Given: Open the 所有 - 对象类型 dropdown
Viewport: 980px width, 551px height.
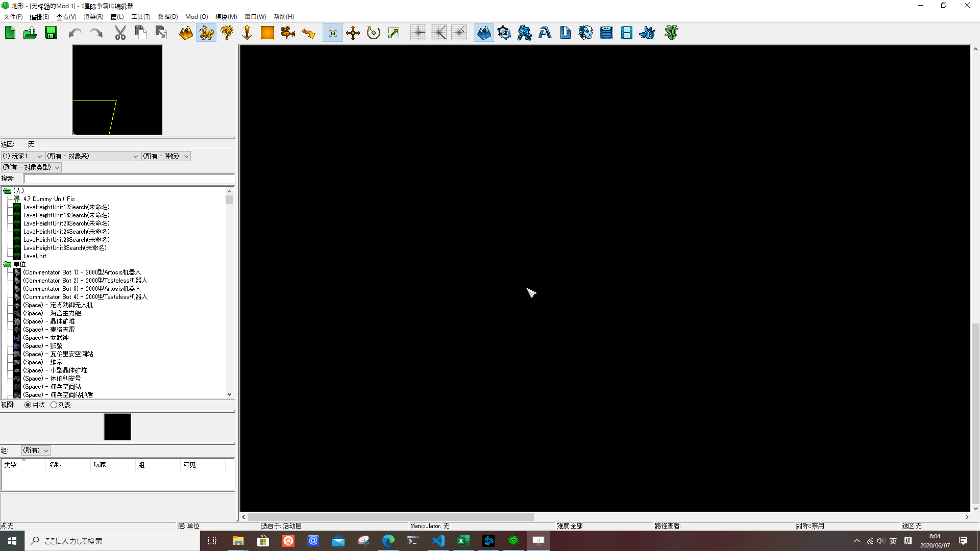Looking at the screenshot, I should pos(31,167).
